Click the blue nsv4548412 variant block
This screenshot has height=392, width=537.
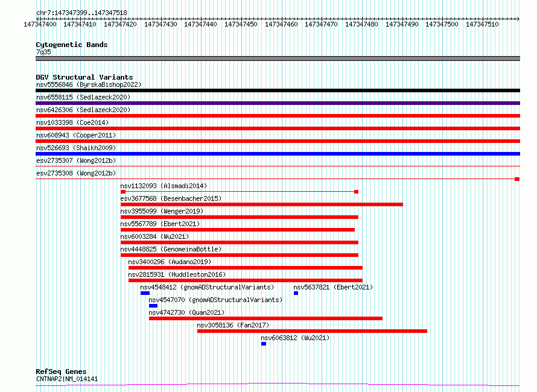click(x=145, y=293)
